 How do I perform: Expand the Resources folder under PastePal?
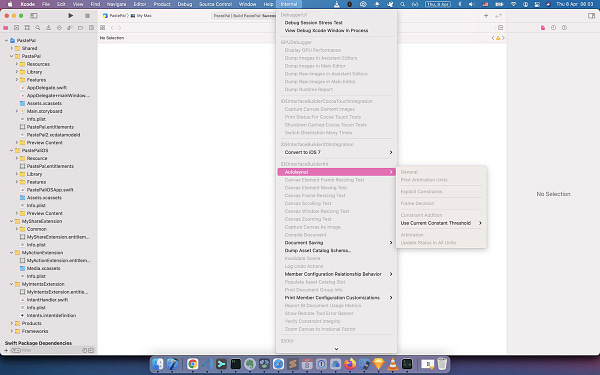pos(17,64)
